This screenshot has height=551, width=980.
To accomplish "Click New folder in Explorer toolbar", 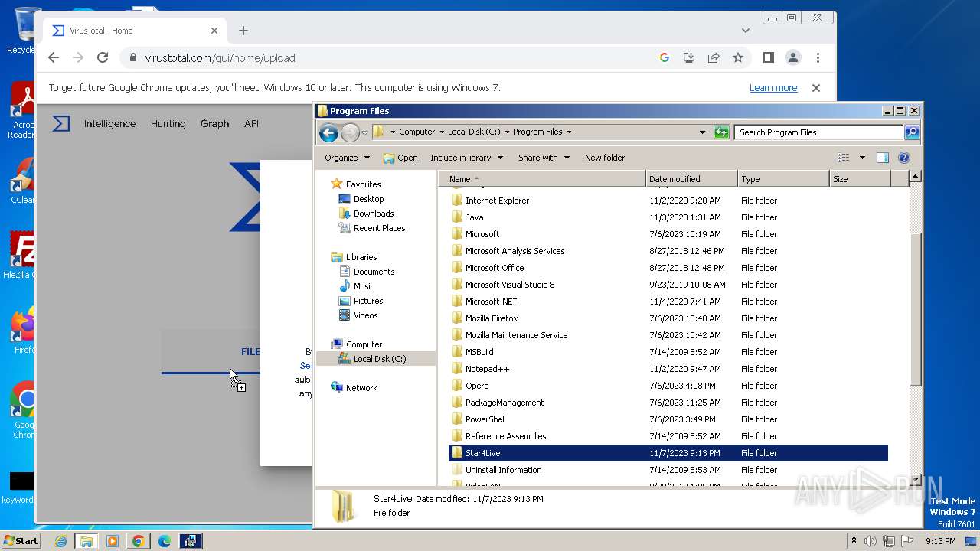I will [x=605, y=158].
